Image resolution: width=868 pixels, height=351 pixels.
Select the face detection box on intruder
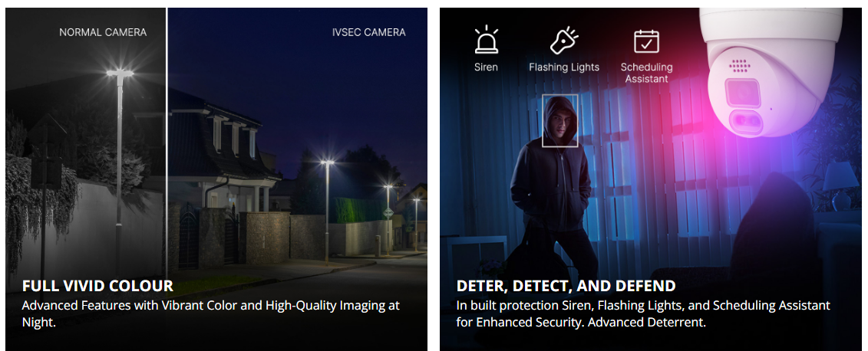pyautogui.click(x=559, y=120)
